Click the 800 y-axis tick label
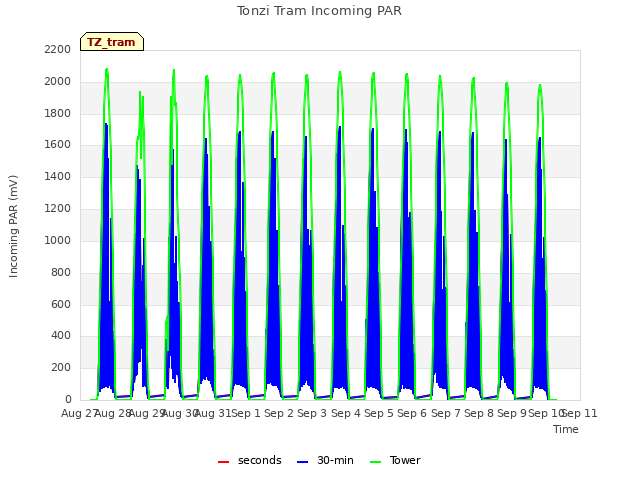The image size is (640, 480). (x=61, y=272)
